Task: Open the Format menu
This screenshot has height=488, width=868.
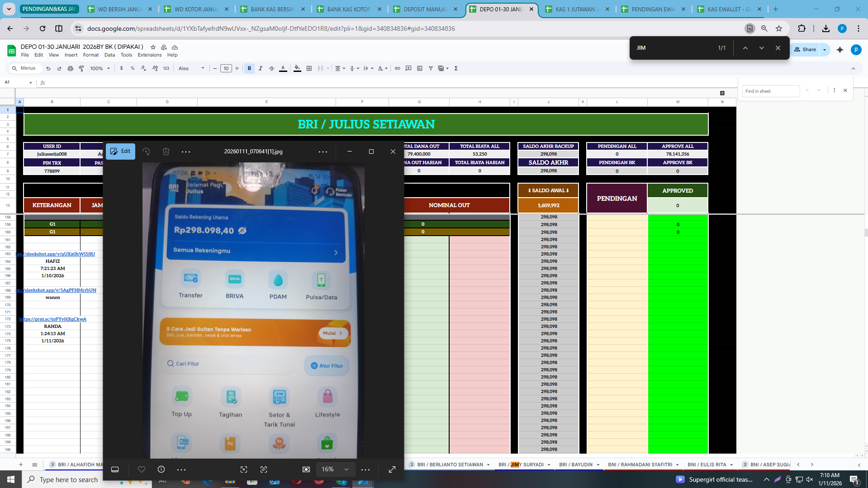Action: [x=91, y=55]
